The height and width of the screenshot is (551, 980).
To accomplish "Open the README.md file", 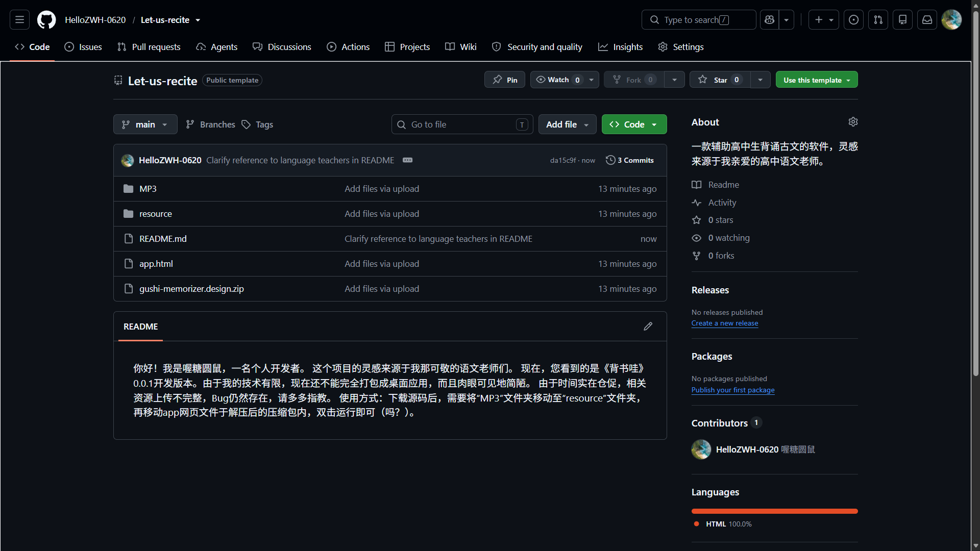I will 163,239.
